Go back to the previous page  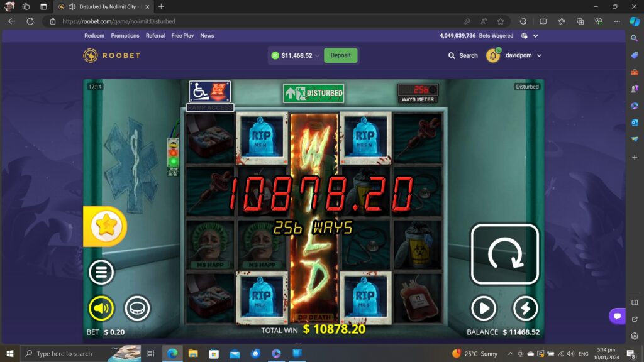11,21
